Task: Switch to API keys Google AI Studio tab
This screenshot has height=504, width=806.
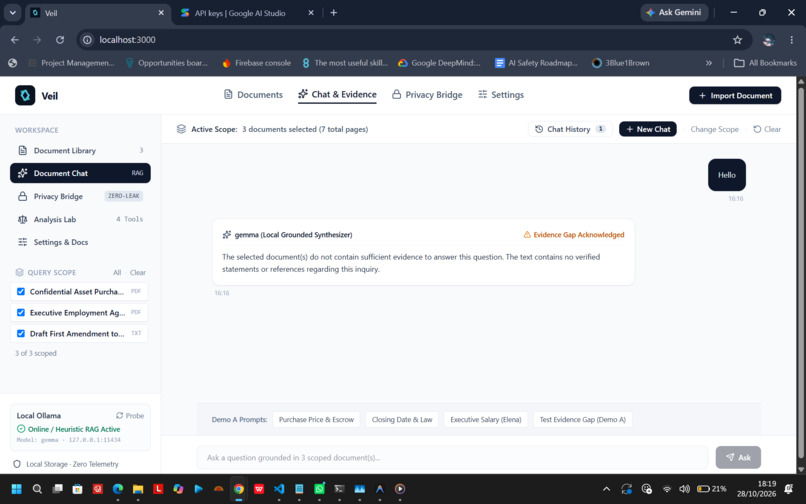Action: point(247,13)
